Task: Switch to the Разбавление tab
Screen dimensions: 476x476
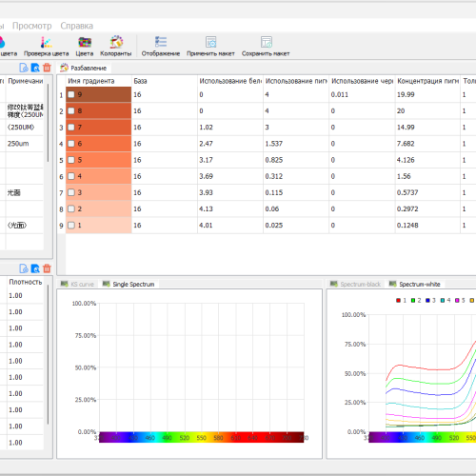Action: pyautogui.click(x=84, y=68)
